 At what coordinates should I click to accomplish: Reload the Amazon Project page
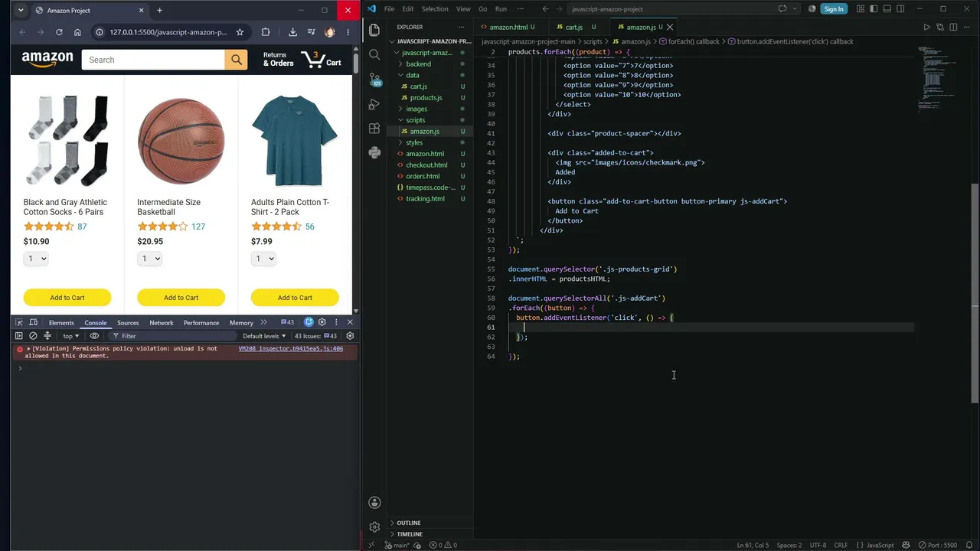point(59,32)
